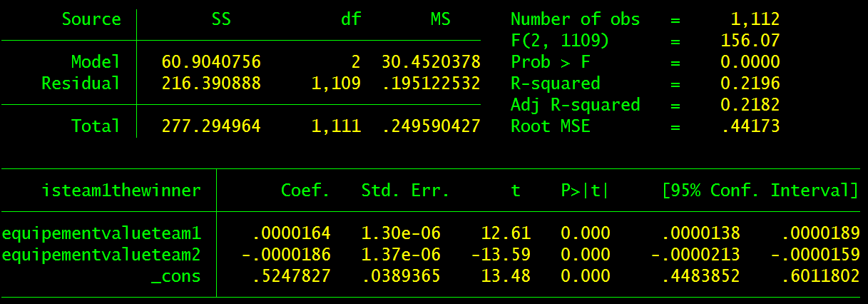Select the equipementvalueteam2 variable name
The width and height of the screenshot is (868, 304).
pyautogui.click(x=101, y=254)
